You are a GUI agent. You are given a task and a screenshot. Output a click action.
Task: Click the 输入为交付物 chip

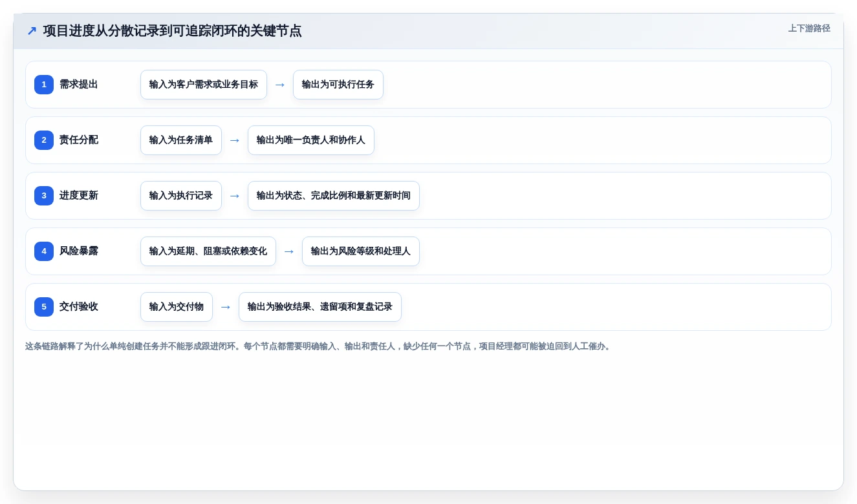tap(177, 307)
